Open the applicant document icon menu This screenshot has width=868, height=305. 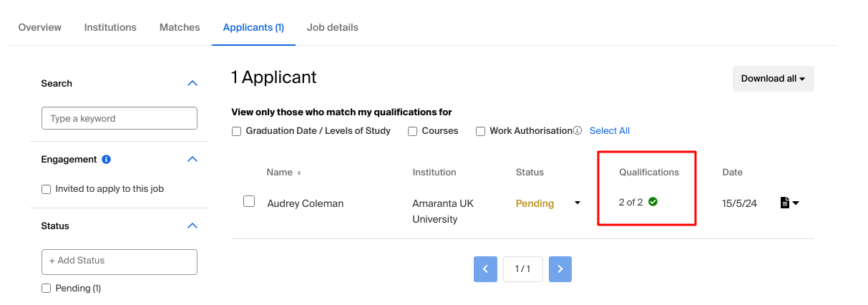tap(789, 203)
